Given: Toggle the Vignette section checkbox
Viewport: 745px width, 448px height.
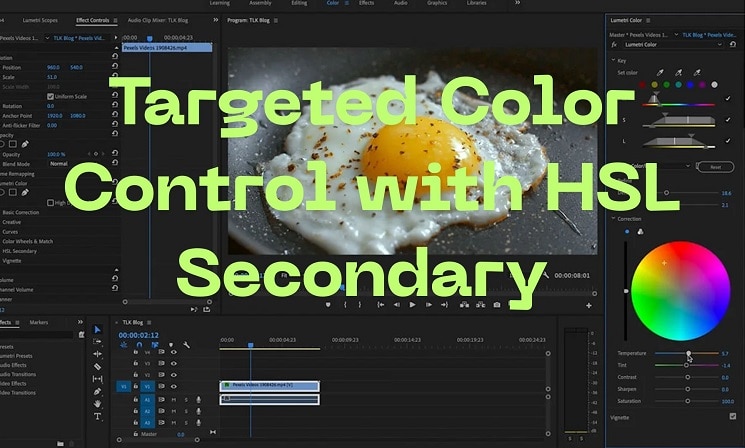Looking at the screenshot, I should coord(733,416).
